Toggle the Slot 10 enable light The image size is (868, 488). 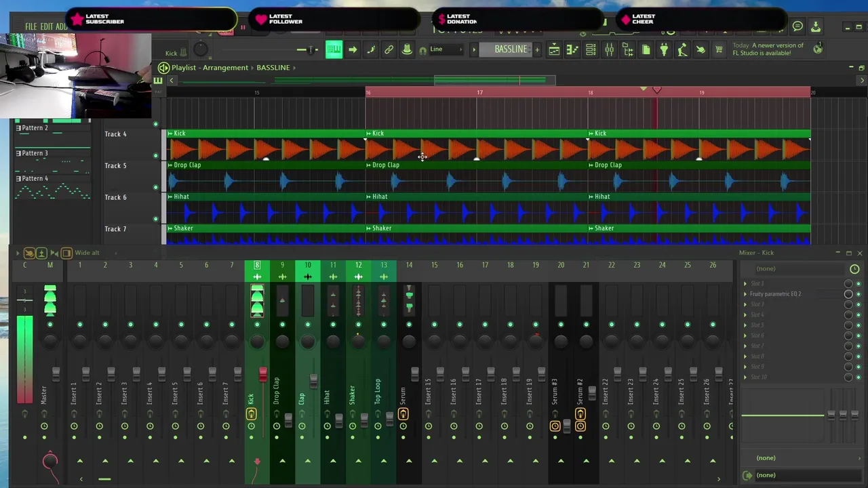[x=858, y=377]
